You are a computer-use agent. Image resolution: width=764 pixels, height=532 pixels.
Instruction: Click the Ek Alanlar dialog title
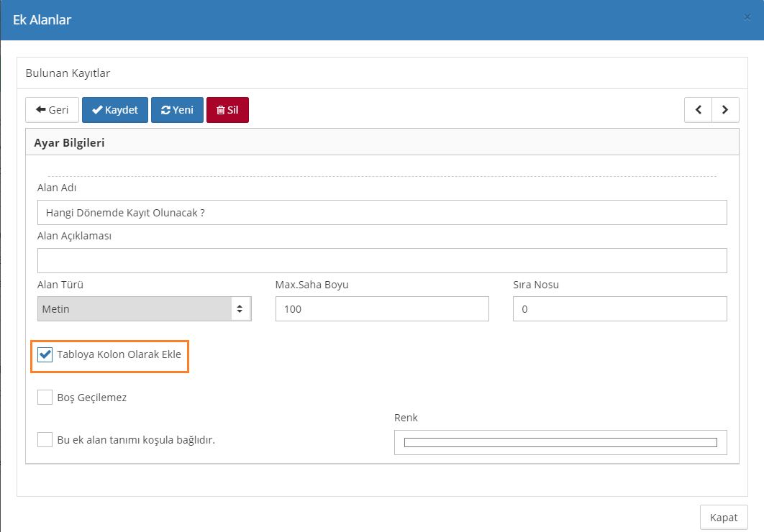42,19
